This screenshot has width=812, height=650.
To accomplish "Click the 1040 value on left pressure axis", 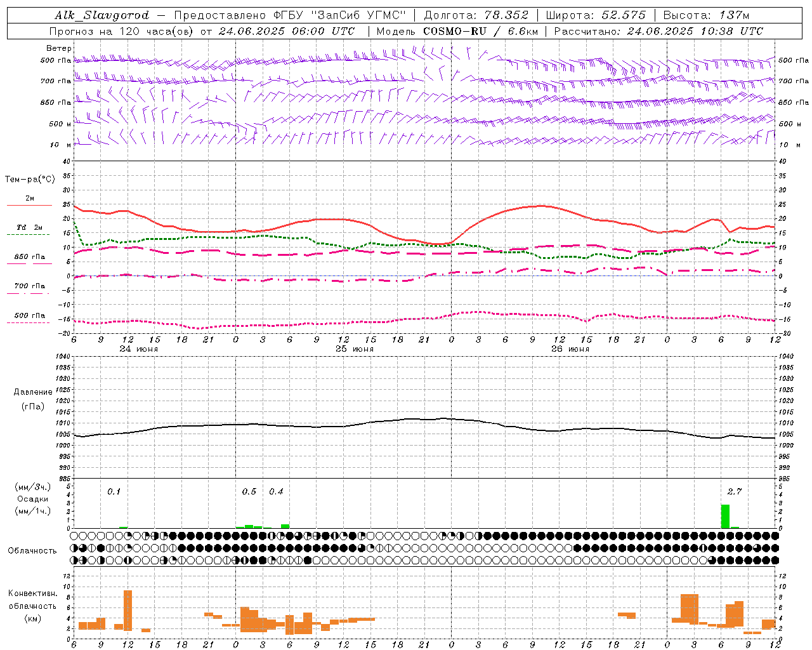I will pos(63,356).
